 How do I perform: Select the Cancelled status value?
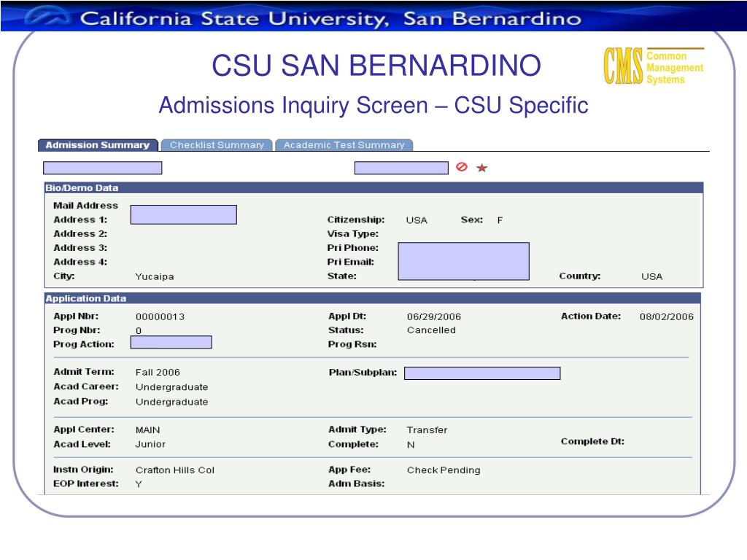(x=431, y=330)
